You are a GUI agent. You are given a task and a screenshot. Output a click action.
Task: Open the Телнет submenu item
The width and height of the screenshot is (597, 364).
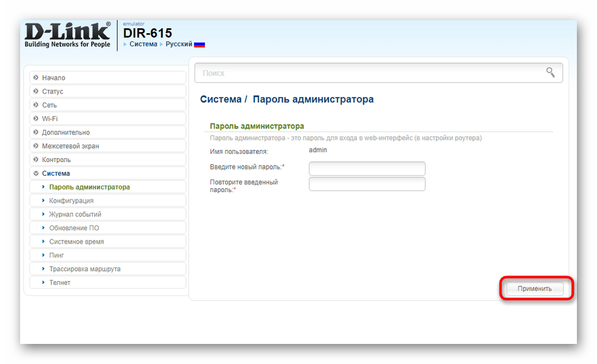pos(107,282)
